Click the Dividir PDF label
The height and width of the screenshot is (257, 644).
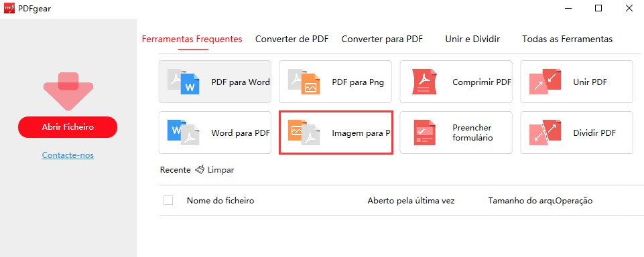click(594, 133)
